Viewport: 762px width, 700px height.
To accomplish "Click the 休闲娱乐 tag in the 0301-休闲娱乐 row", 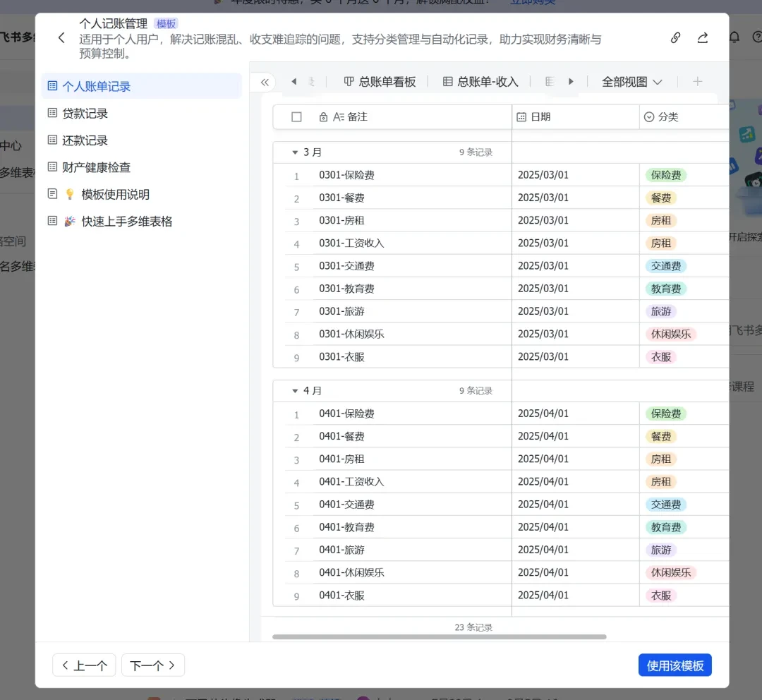I will click(671, 334).
